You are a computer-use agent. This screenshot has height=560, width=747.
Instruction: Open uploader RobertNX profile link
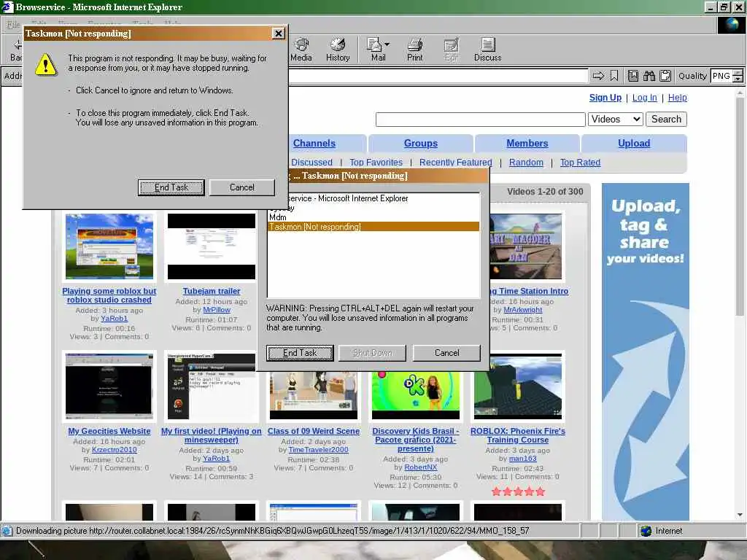click(x=421, y=467)
